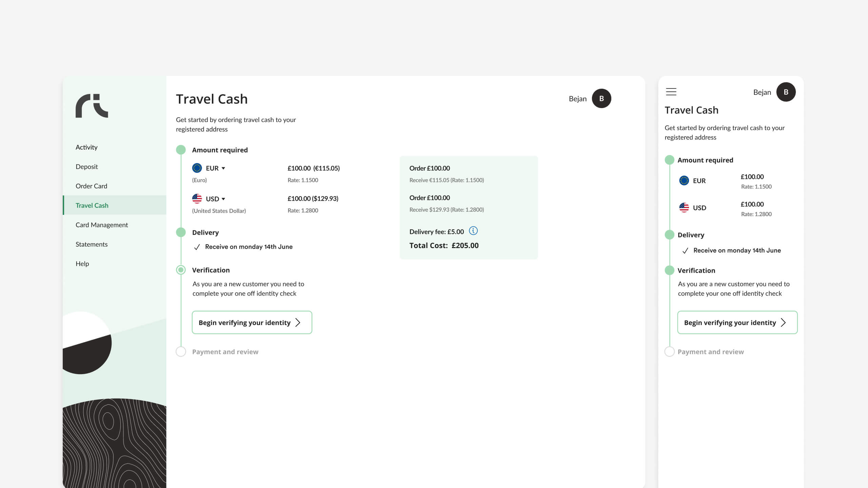Click the USD flag in desktop panel

point(197,199)
